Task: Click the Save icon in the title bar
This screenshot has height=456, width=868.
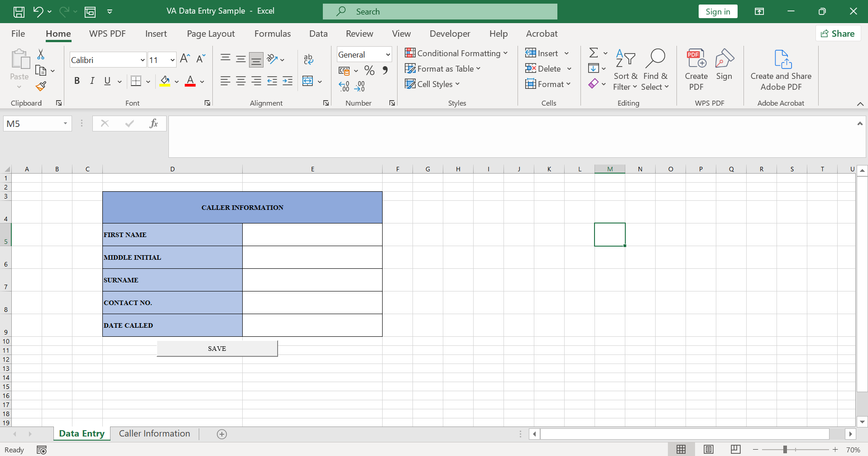Action: (x=19, y=12)
